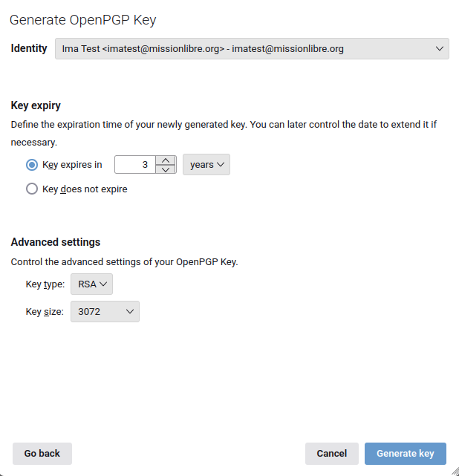The image size is (459, 476).
Task: Open the years unit dropdown
Action: [206, 165]
